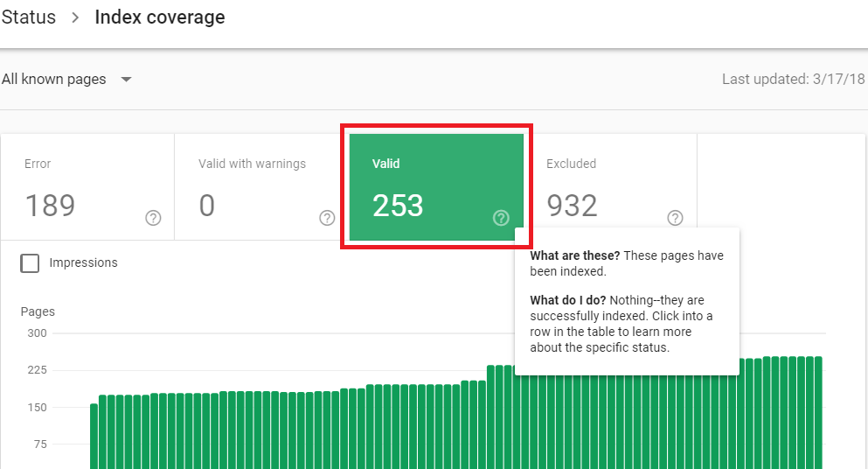The width and height of the screenshot is (868, 469).
Task: Click the 932 excluded count
Action: tap(572, 206)
